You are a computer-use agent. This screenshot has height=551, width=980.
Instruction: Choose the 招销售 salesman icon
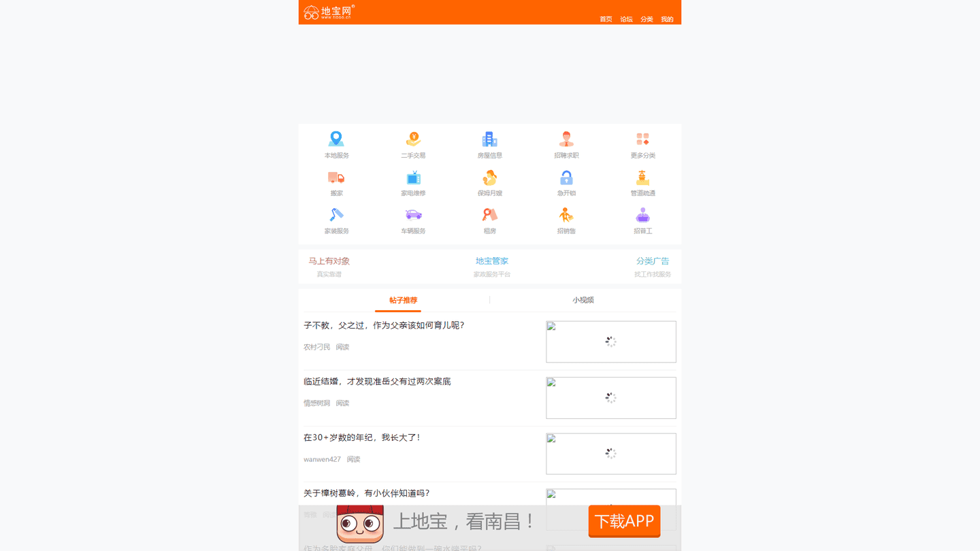tap(566, 215)
